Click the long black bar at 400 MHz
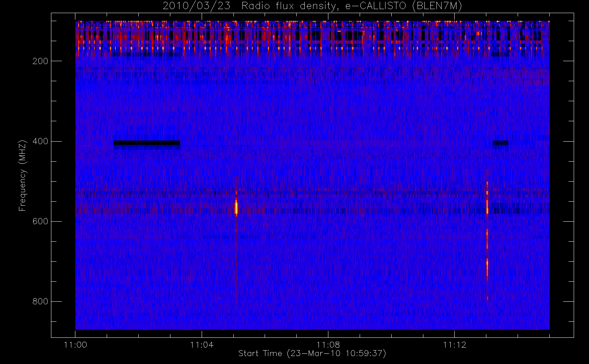The width and height of the screenshot is (589, 364). [x=147, y=143]
